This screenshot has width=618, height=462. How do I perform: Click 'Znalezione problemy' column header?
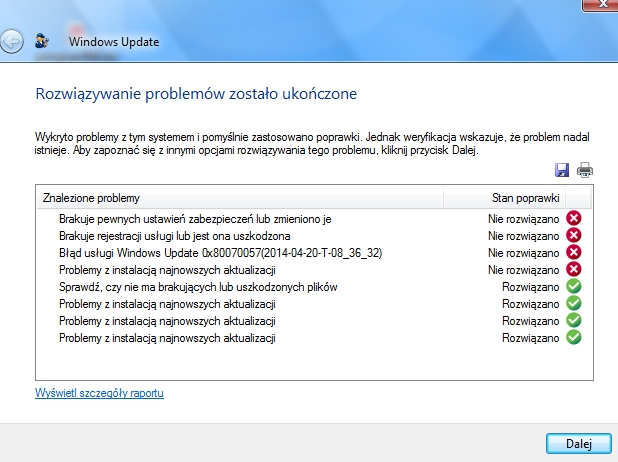coord(240,197)
